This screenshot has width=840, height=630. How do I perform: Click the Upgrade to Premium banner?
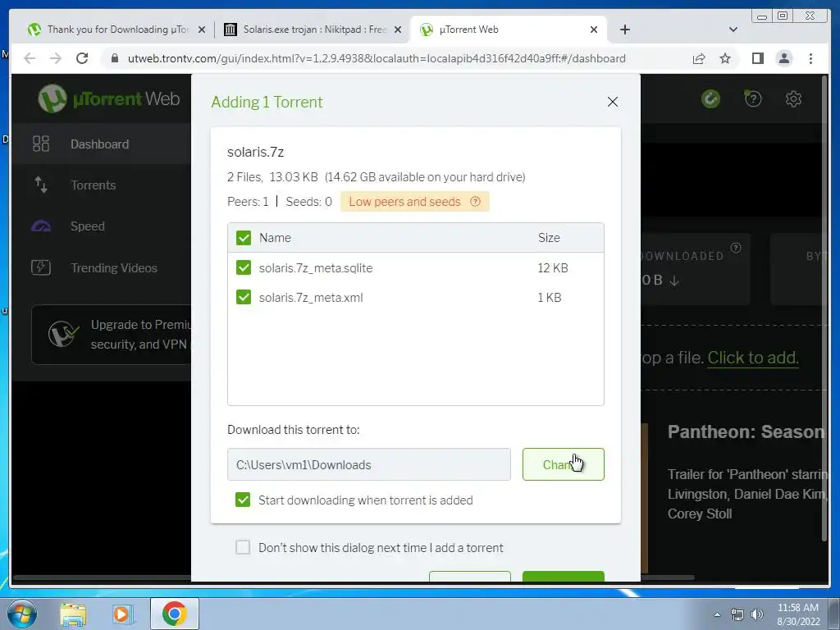[x=112, y=335]
